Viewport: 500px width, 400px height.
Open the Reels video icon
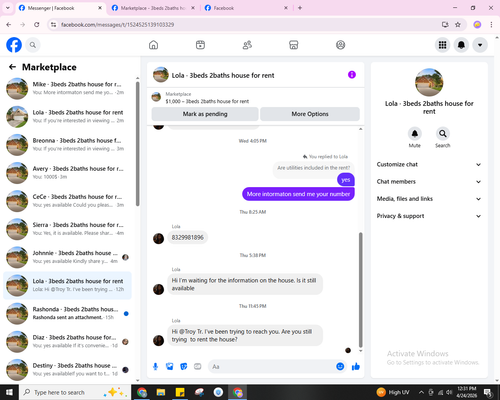(x=200, y=45)
